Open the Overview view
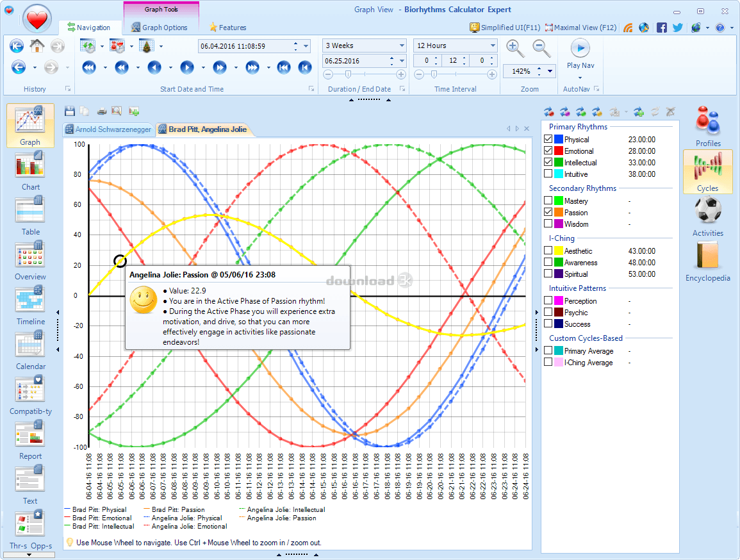Image resolution: width=740 pixels, height=560 pixels. [30, 260]
